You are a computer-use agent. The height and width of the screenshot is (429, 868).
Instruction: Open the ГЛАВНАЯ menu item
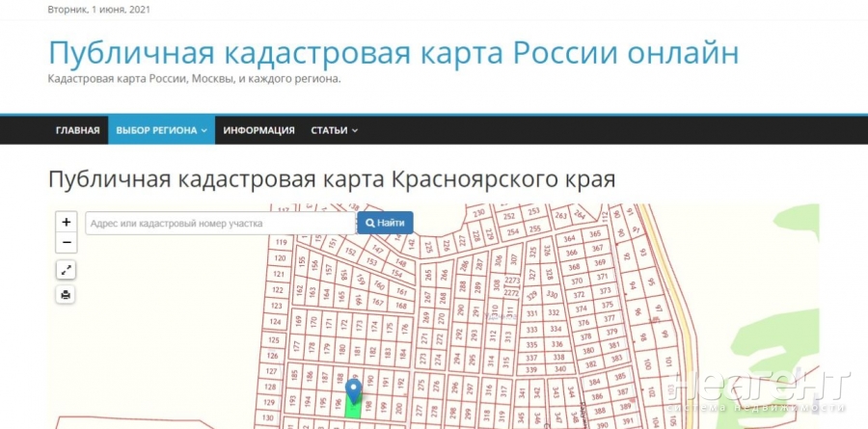coord(77,130)
